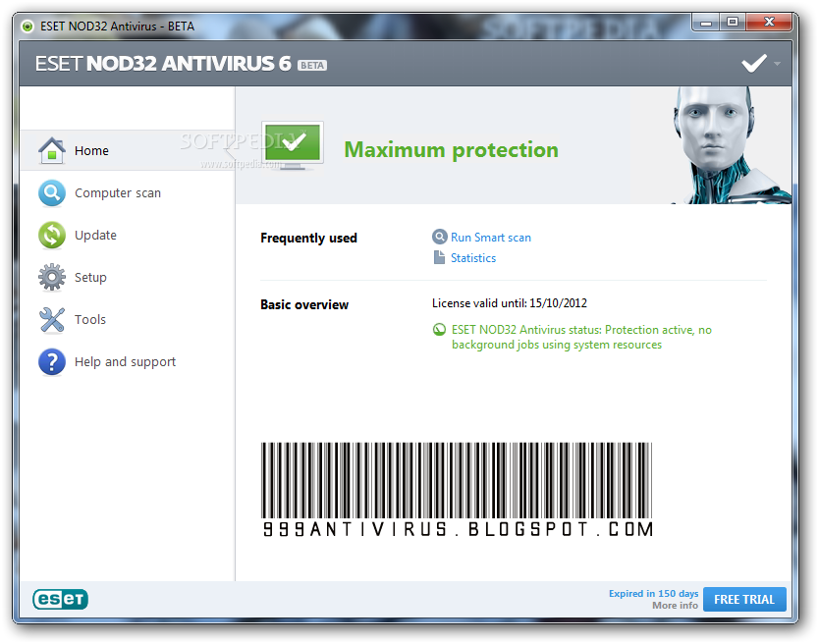Image resolution: width=819 pixels, height=644 pixels.
Task: Click the FREE TRIAL button
Action: point(744,600)
